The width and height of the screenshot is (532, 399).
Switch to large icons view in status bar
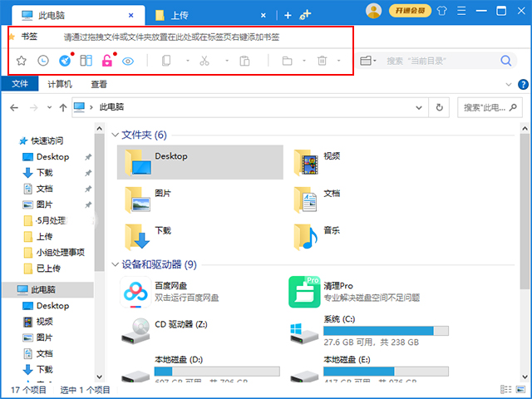tap(520, 390)
